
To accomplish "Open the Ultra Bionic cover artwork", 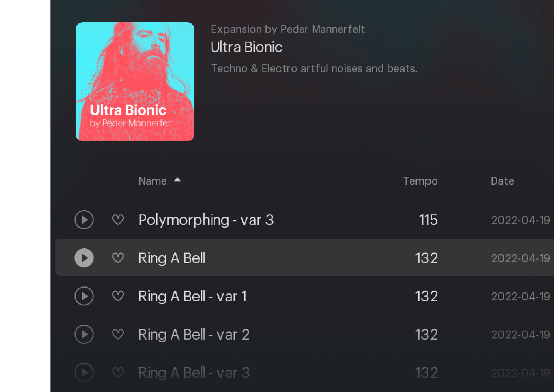I will click(x=135, y=82).
